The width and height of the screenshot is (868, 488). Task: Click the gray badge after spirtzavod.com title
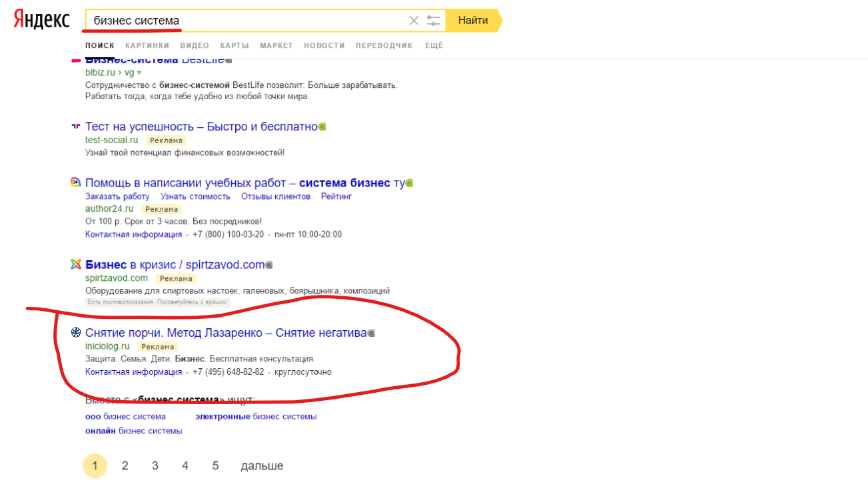269,265
